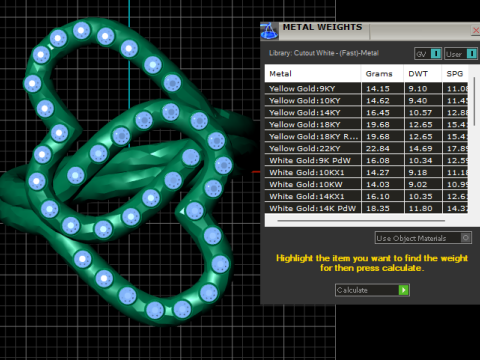Screen dimensions: 480x360
Task: Select the Yellow Gold:18KY row
Action: (x=366, y=125)
